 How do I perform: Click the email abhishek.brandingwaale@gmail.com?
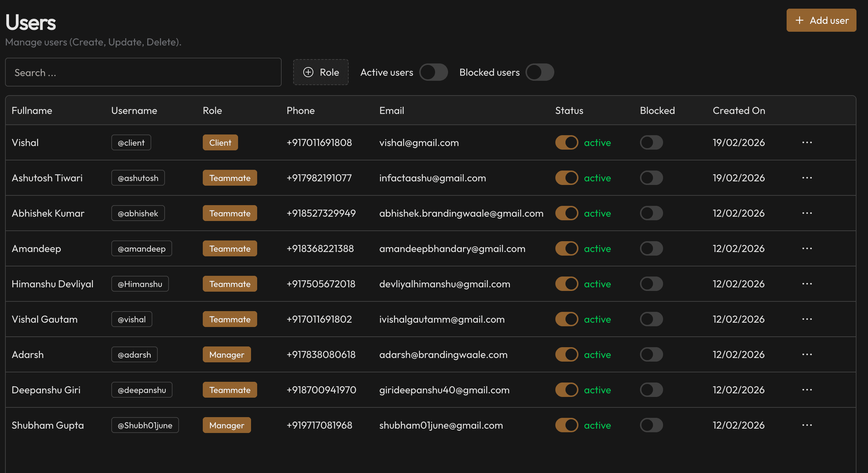point(461,213)
